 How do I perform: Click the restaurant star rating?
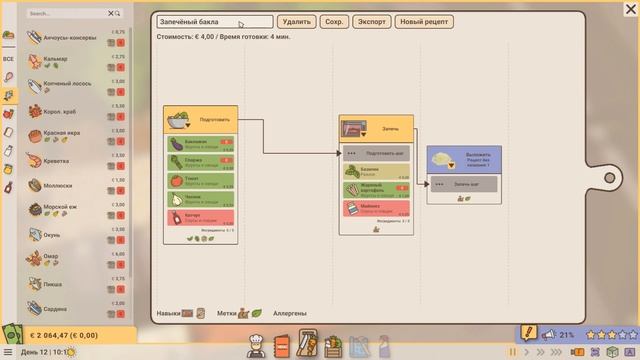click(x=611, y=335)
